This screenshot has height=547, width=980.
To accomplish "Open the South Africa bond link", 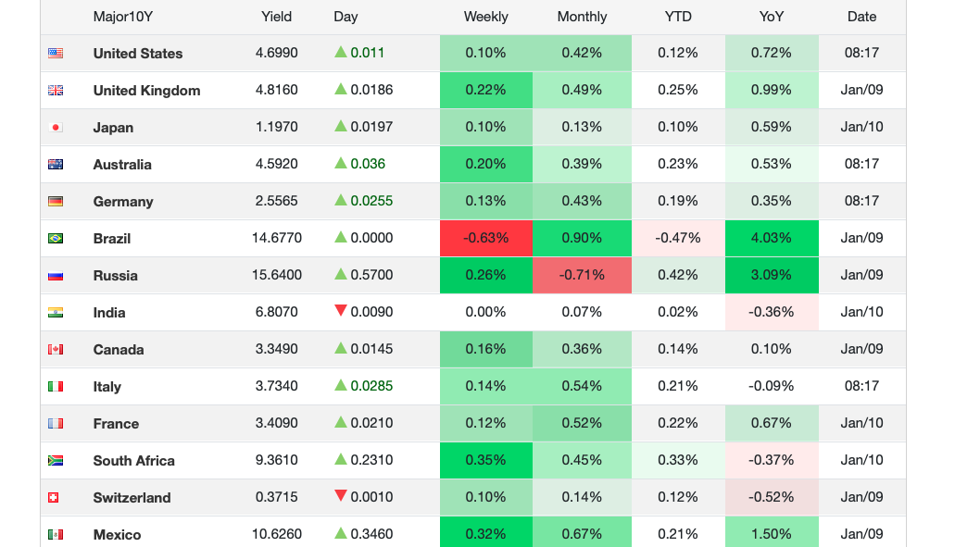I will pos(133,461).
